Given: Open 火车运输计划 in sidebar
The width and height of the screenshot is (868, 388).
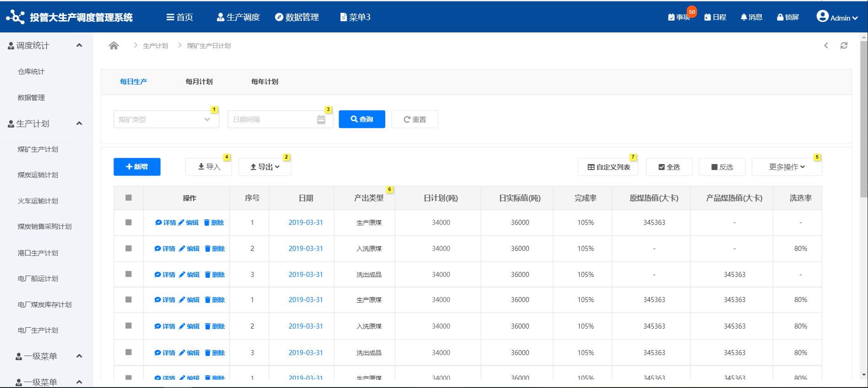Looking at the screenshot, I should [x=38, y=201].
